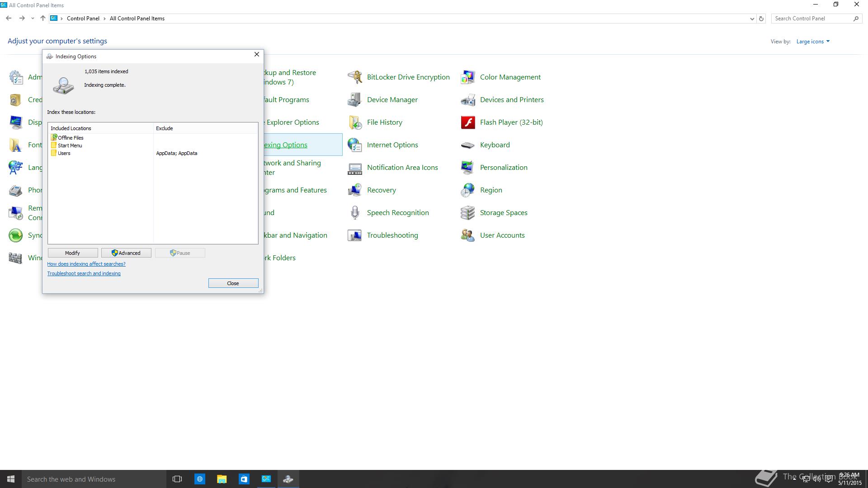Viewport: 868px width, 488px height.
Task: Click All Control Panel Items breadcrumb
Action: (x=137, y=19)
